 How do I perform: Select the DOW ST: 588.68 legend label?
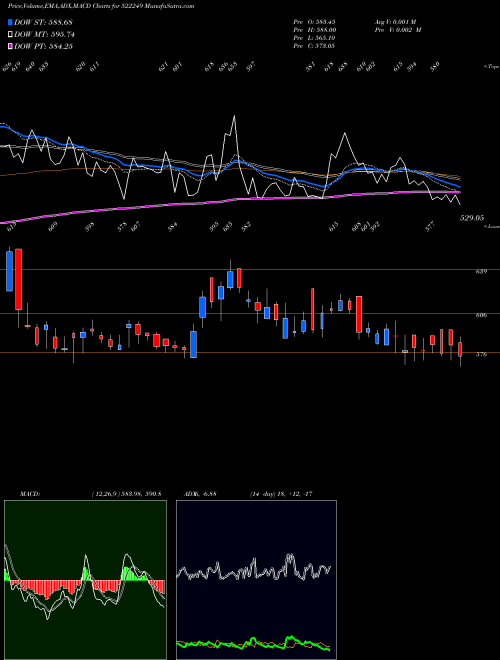tap(43, 22)
